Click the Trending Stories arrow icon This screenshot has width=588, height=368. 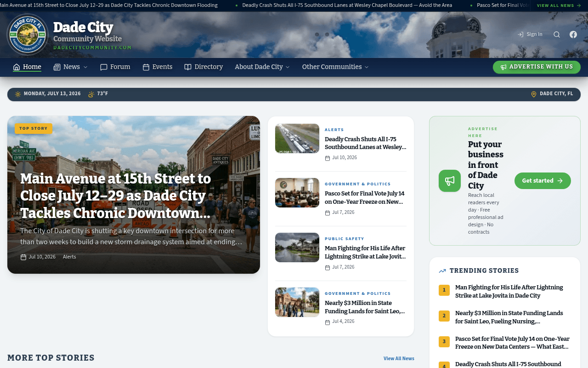coord(442,271)
